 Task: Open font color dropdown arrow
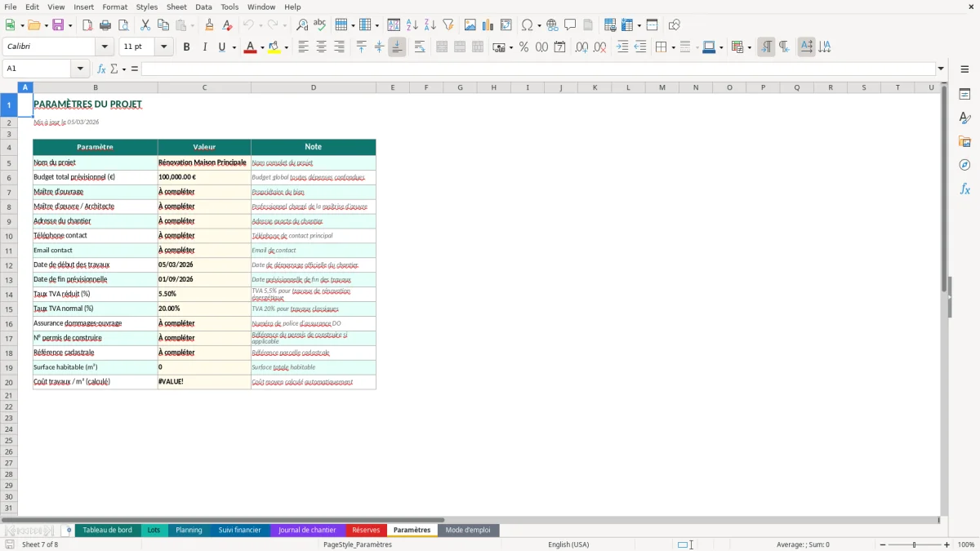pos(261,47)
